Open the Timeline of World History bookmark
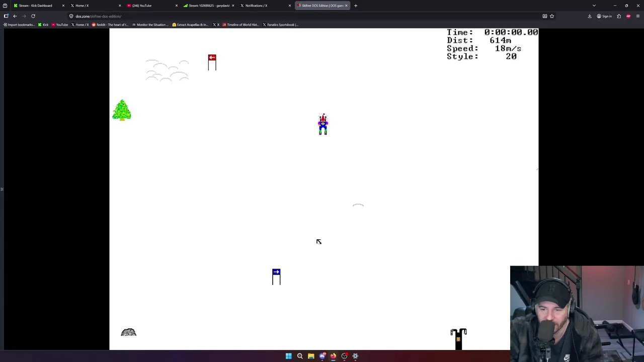This screenshot has width=644, height=362. (240, 25)
